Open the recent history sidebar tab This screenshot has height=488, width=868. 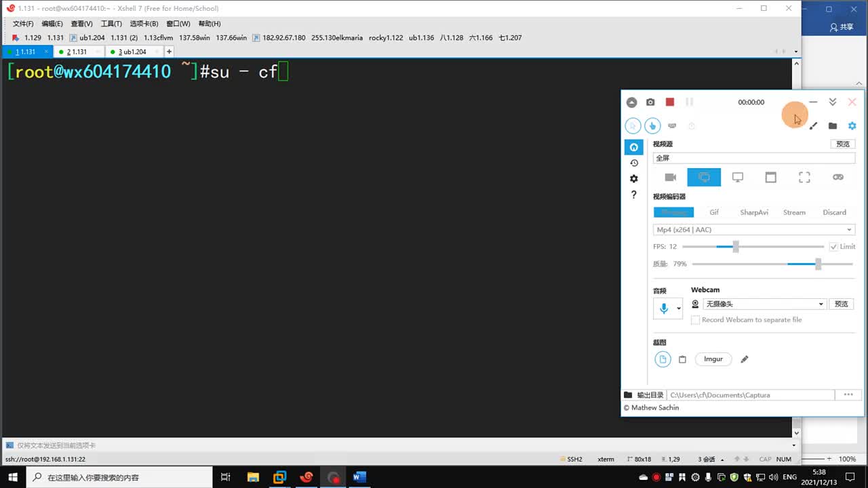click(x=634, y=163)
